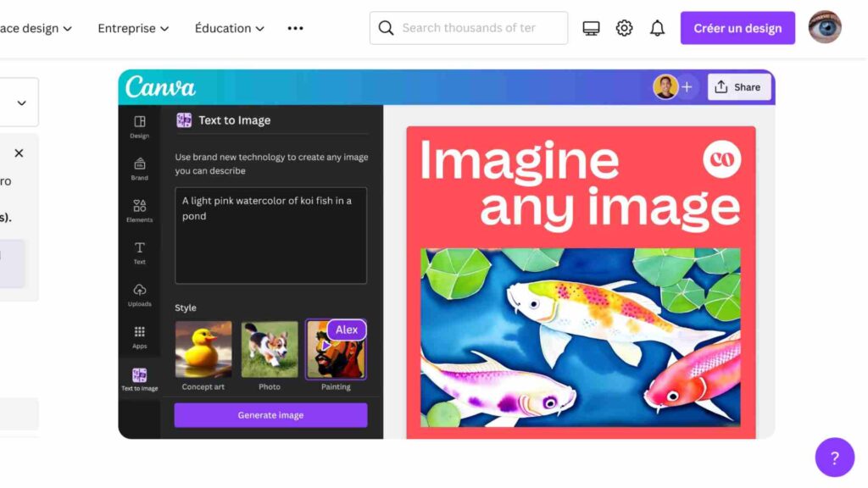Click the Créer un design button
This screenshot has width=868, height=488.
click(737, 28)
